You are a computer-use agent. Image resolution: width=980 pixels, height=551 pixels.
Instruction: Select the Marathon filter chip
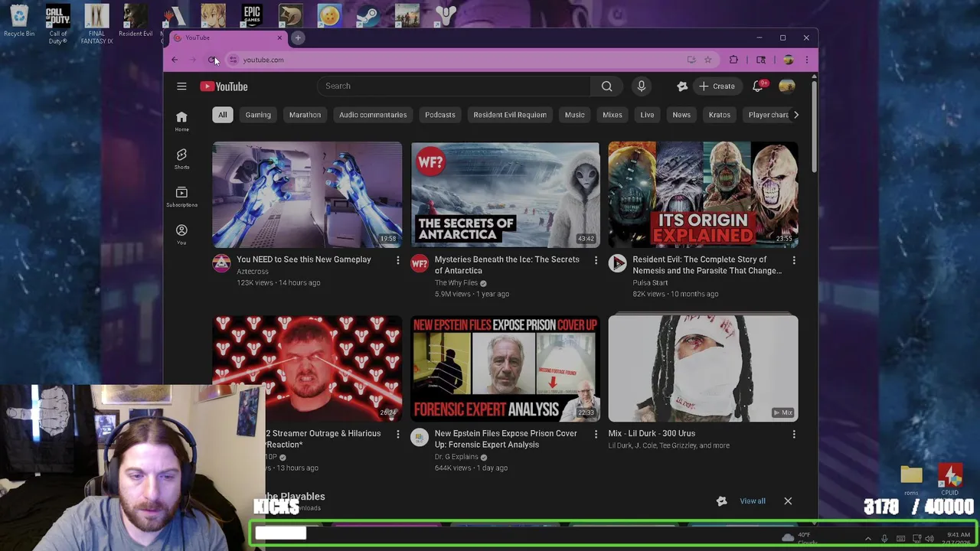[305, 115]
